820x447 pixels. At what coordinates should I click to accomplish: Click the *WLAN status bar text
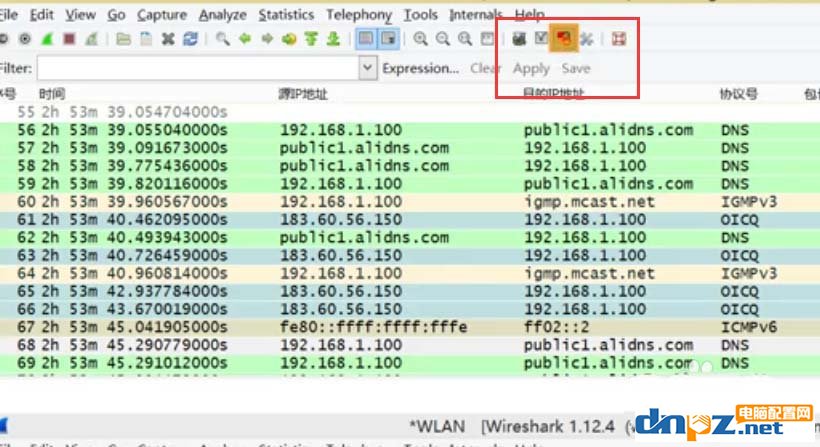tap(437, 427)
